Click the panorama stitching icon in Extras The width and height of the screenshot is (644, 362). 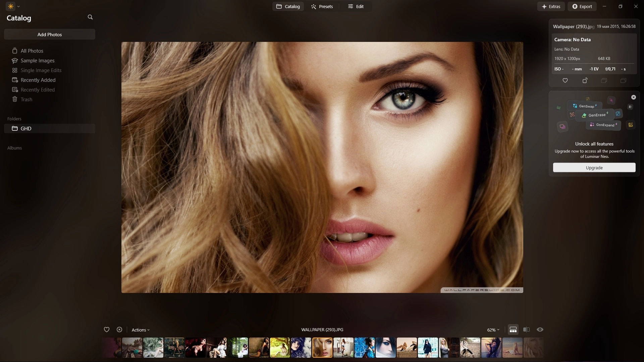[559, 108]
